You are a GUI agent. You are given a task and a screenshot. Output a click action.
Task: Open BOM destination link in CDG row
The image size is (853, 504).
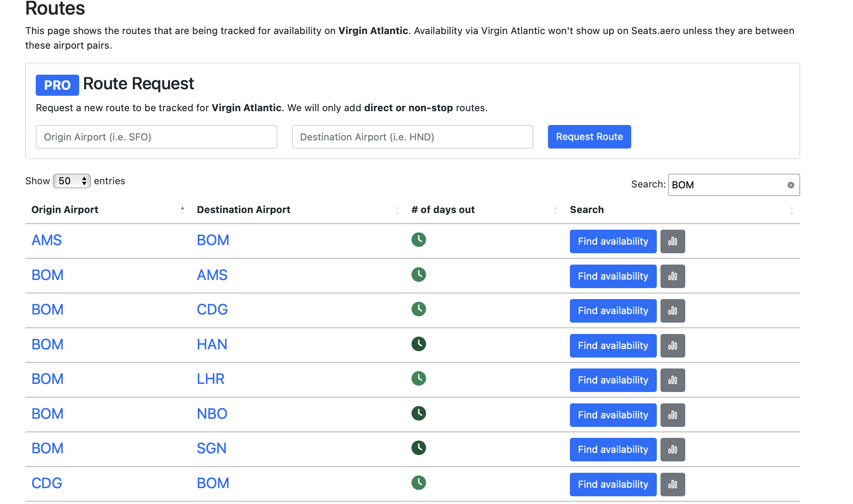click(213, 483)
